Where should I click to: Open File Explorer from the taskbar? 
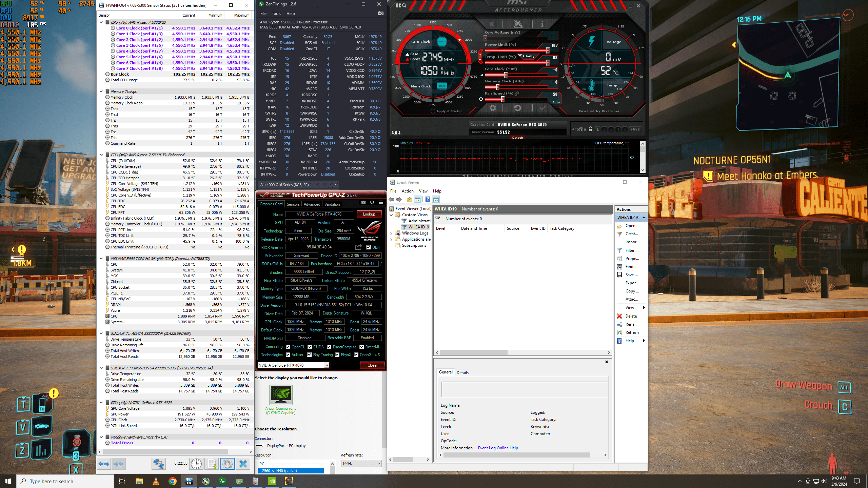click(139, 481)
